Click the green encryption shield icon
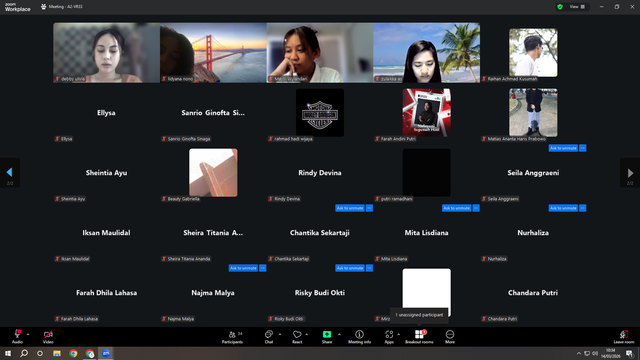Viewport: 640px width, 360px height. (560, 7)
